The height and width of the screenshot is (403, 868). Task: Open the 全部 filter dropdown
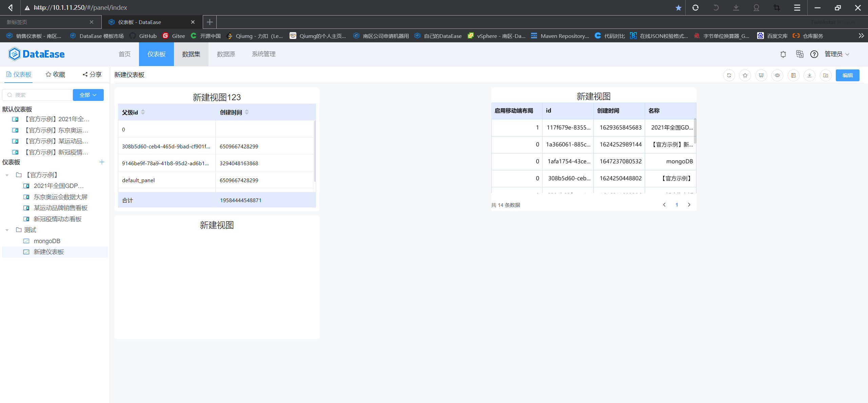point(88,95)
